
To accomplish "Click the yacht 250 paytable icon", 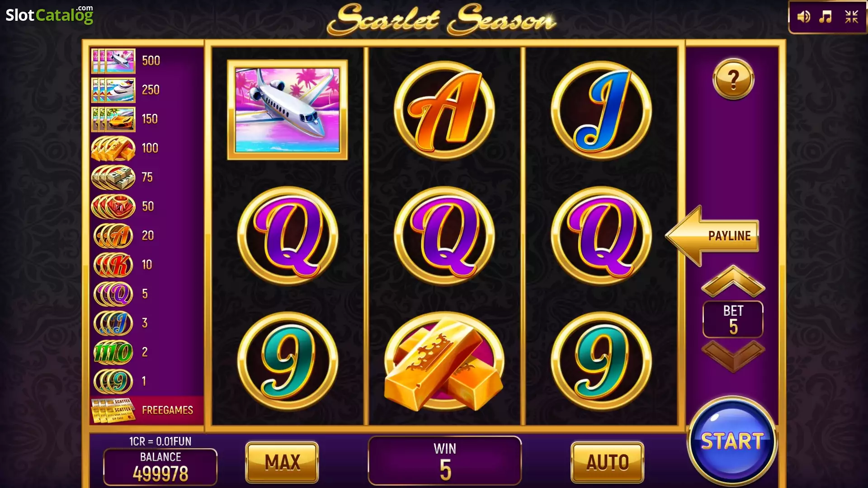I will tap(113, 90).
